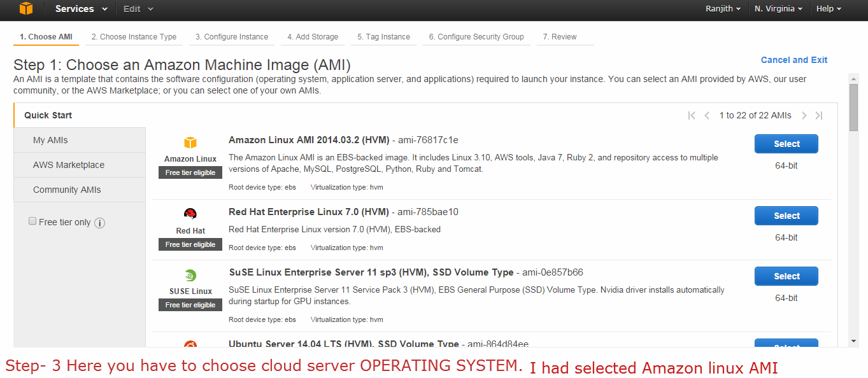The height and width of the screenshot is (378, 868).
Task: Select the Red Hat Enterprise Linux 7.0 AMI
Action: tap(786, 216)
